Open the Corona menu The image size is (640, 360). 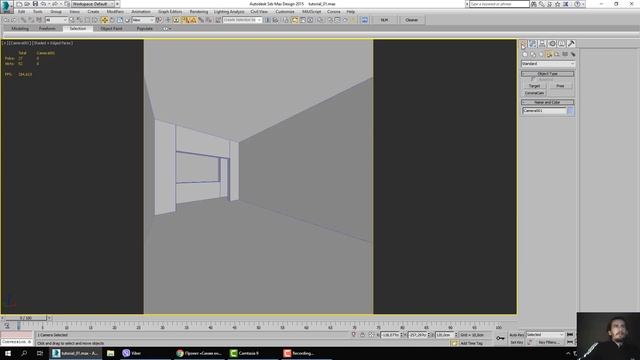[x=333, y=12]
